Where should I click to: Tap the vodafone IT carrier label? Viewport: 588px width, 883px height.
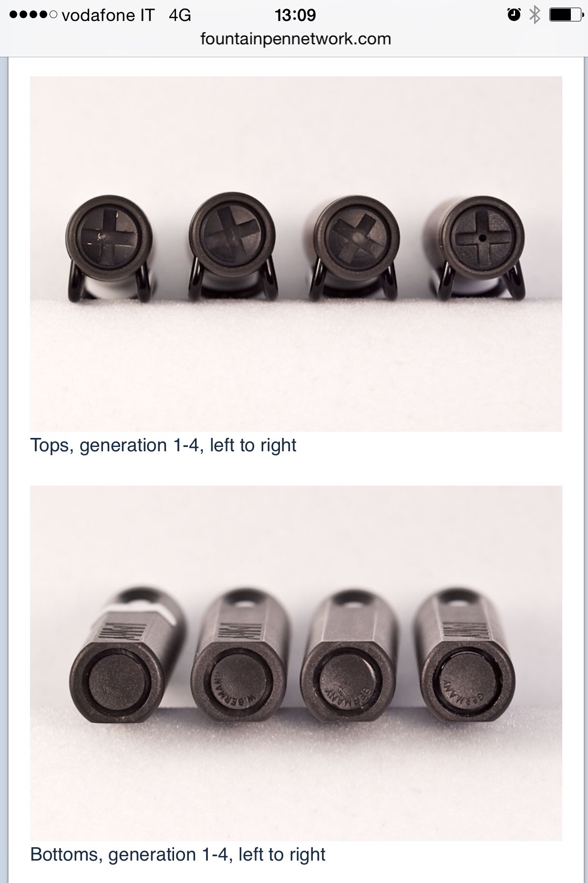point(108,15)
